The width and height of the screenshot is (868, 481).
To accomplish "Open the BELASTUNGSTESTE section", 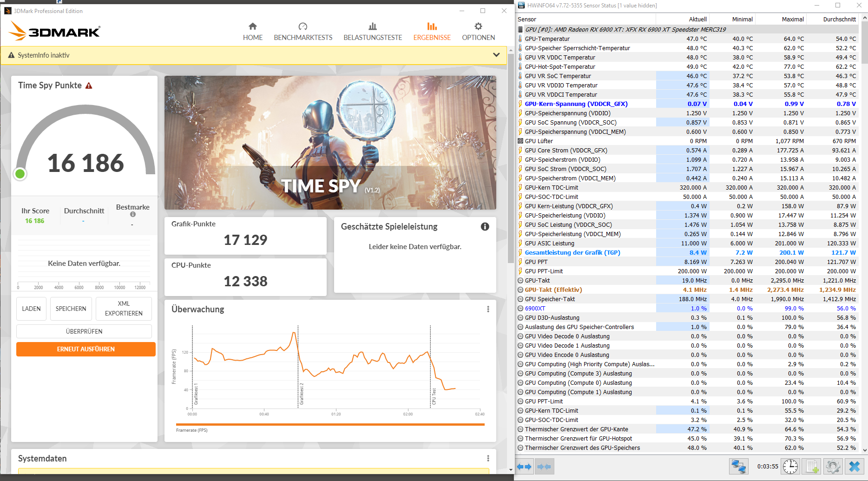I will 373,32.
